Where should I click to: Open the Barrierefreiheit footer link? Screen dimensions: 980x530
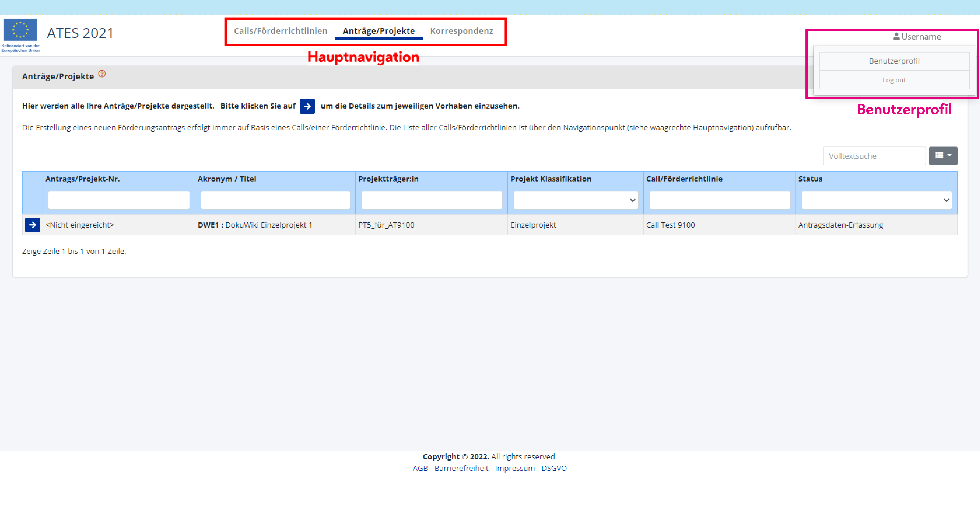pos(462,468)
